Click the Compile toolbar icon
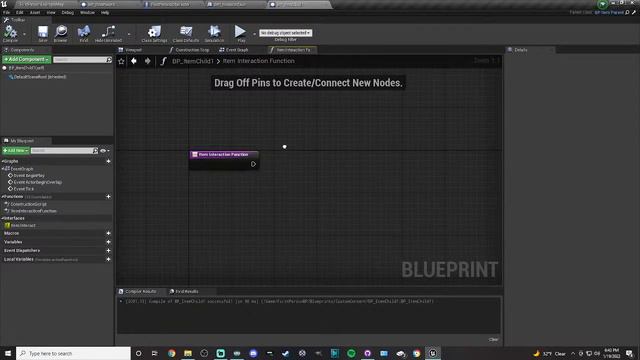 click(10, 33)
